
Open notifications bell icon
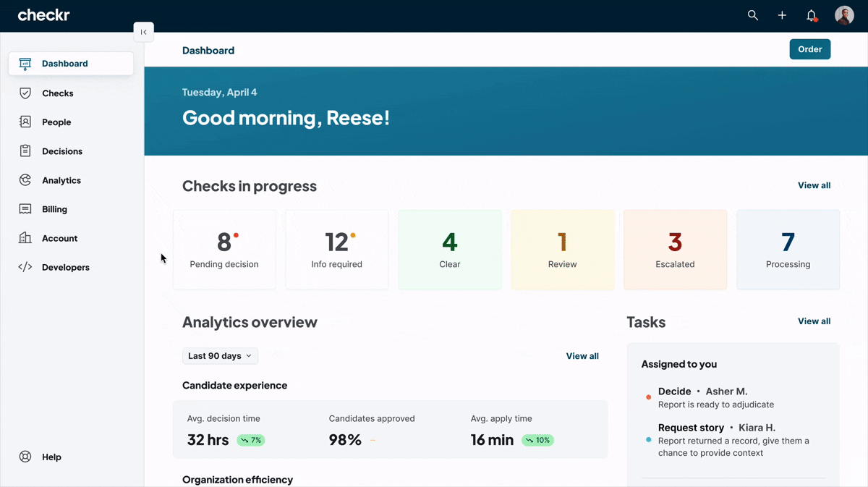tap(811, 14)
